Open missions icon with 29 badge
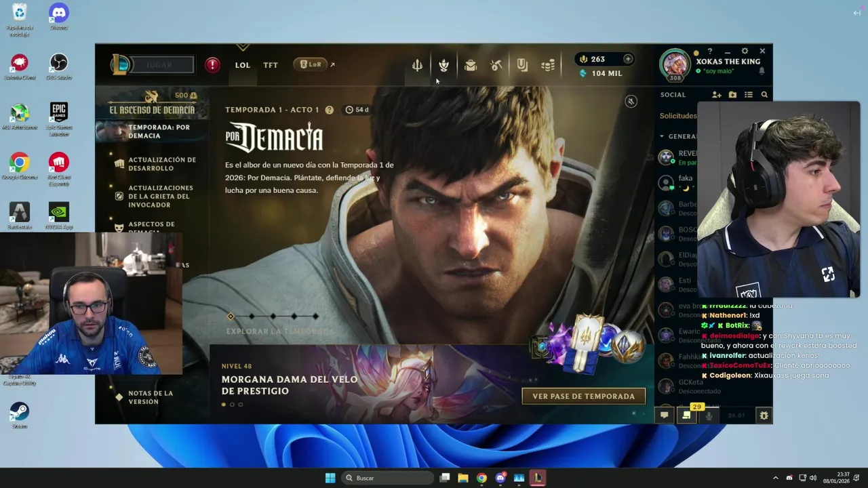The height and width of the screenshot is (488, 868). (686, 415)
